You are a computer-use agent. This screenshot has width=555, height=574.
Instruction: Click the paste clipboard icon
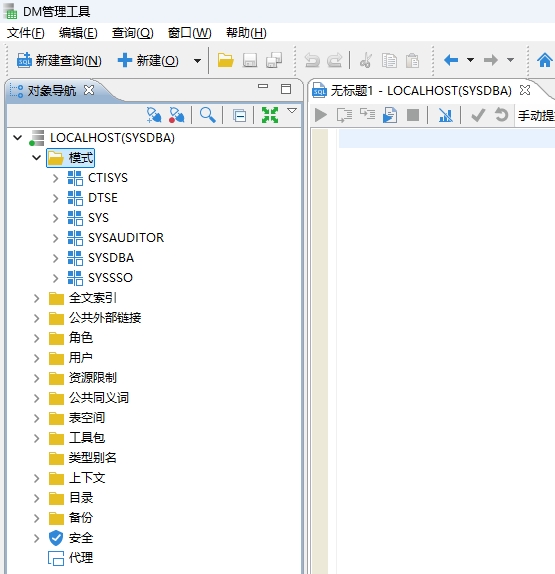click(412, 60)
